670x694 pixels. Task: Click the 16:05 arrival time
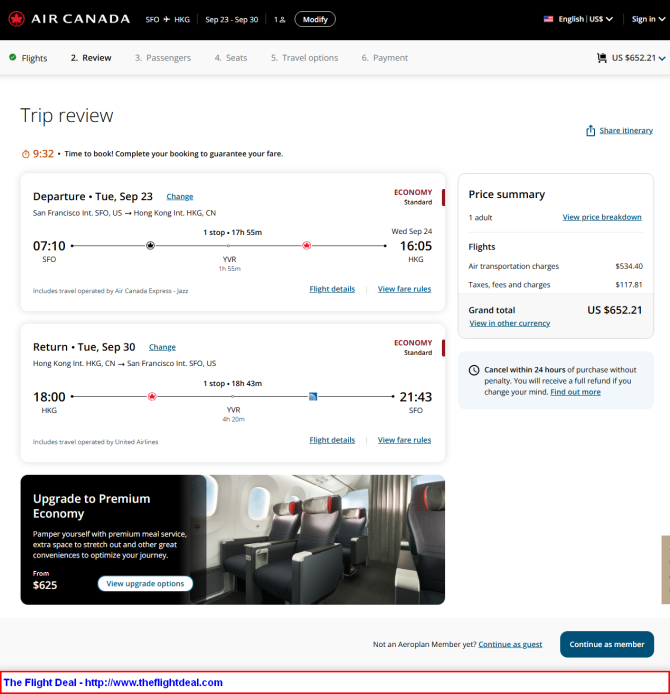pos(416,246)
